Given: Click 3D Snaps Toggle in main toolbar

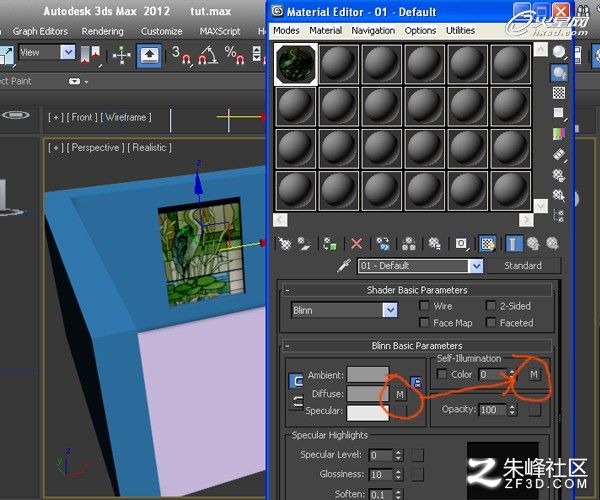Looking at the screenshot, I should 181,55.
